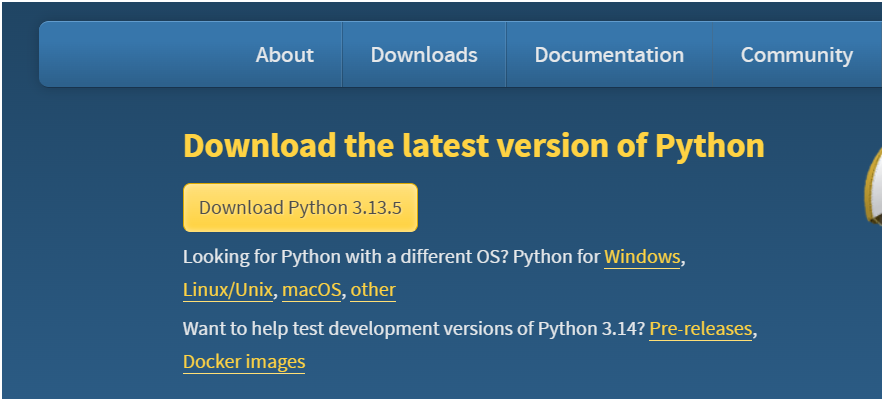Viewport: 884px width, 401px height.
Task: Open the Downloads menu
Action: pyautogui.click(x=424, y=55)
